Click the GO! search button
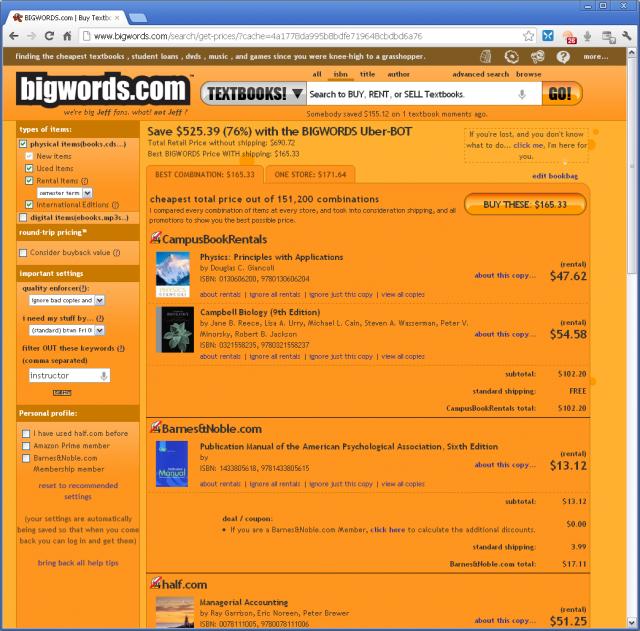Viewport: 640px width, 631px height. pyautogui.click(x=562, y=94)
